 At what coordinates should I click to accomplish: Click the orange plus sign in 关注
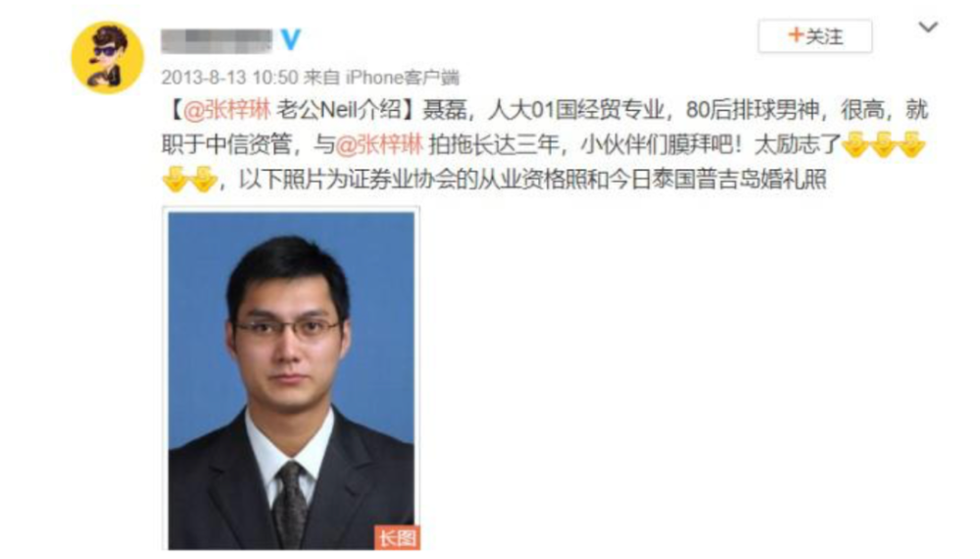point(795,35)
